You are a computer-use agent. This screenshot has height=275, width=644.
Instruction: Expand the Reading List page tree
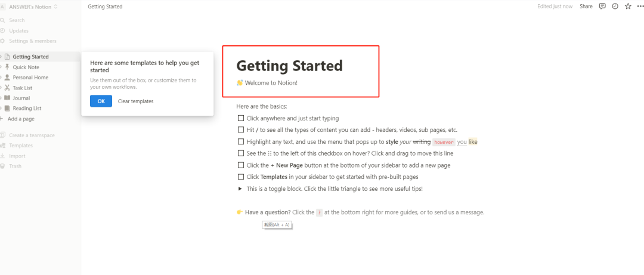click(1, 109)
